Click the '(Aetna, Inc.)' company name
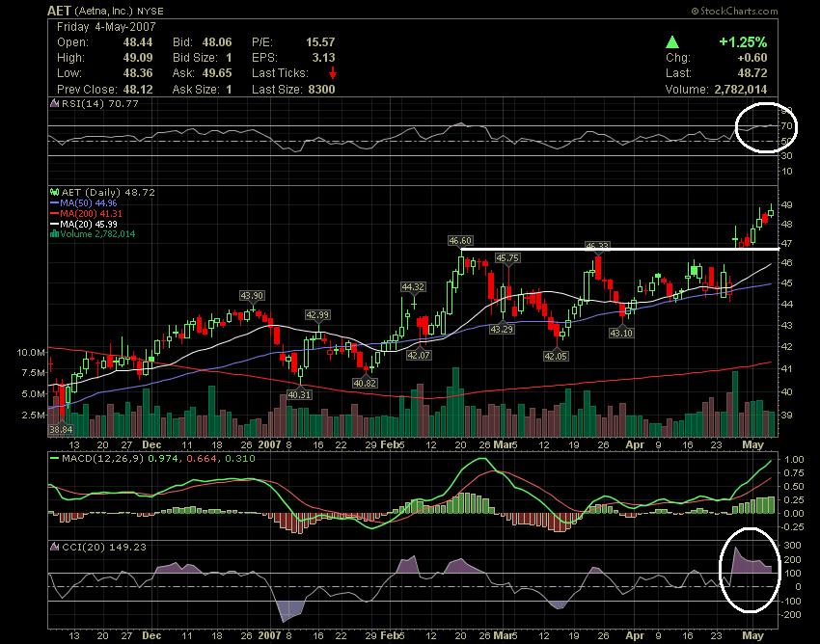This screenshot has width=820, height=644. pos(103,11)
